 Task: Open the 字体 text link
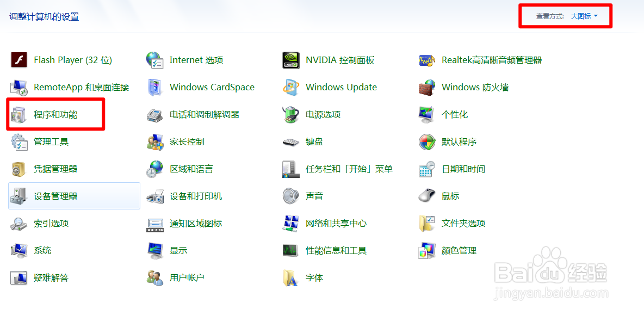click(x=314, y=277)
